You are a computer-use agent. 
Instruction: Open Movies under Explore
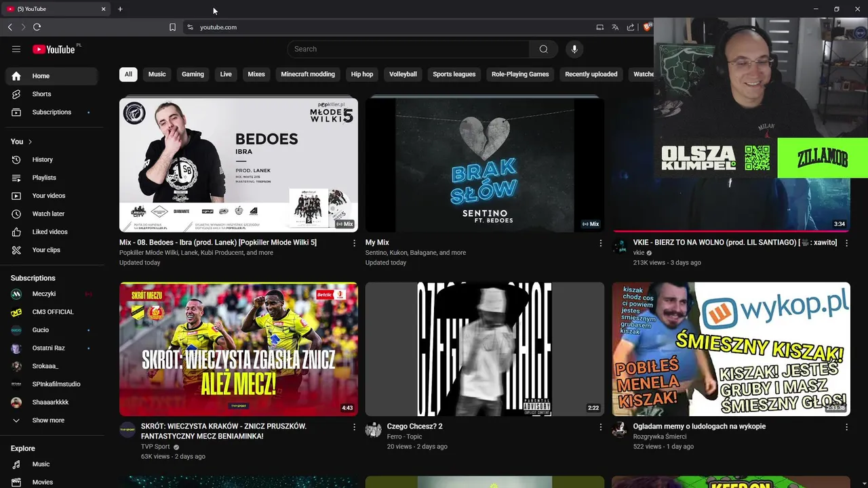(52, 482)
